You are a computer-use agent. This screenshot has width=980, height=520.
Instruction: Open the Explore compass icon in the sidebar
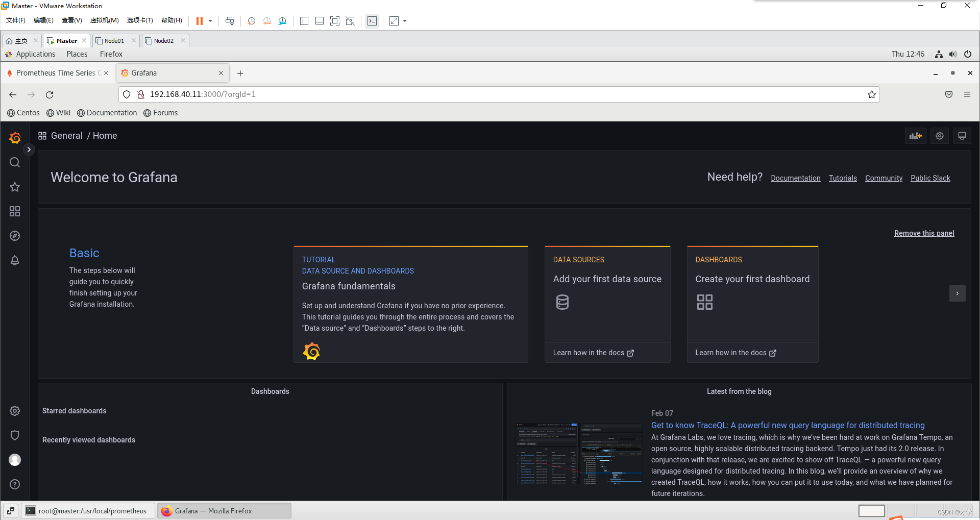click(15, 236)
